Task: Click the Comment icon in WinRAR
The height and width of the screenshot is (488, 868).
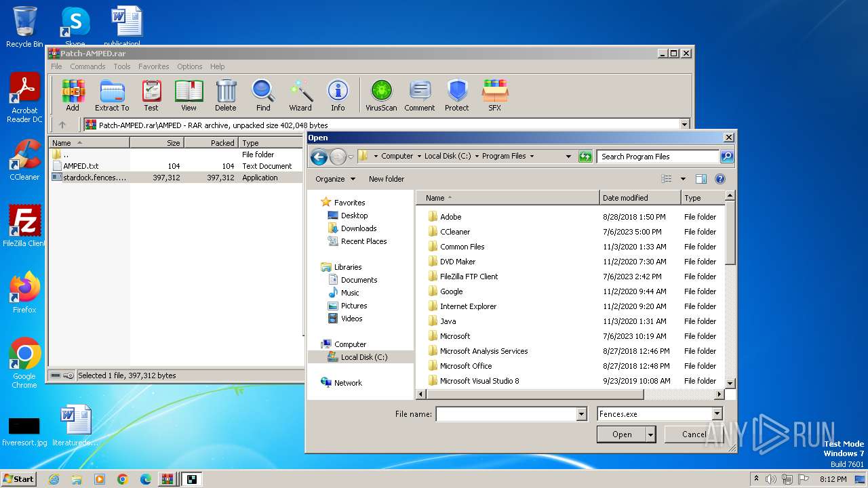Action: [x=420, y=95]
